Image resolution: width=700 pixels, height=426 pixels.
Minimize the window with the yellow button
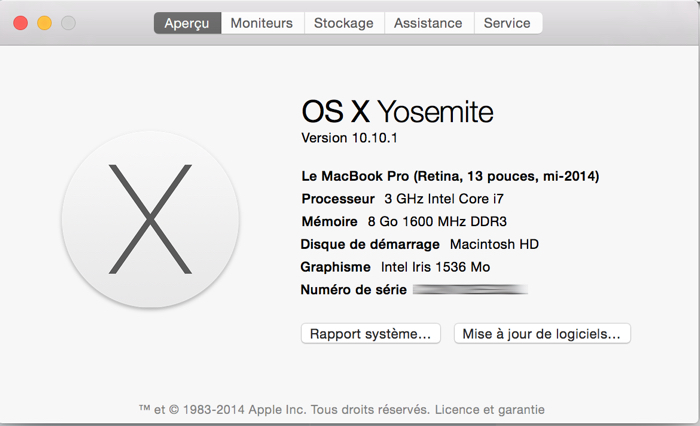click(x=45, y=23)
